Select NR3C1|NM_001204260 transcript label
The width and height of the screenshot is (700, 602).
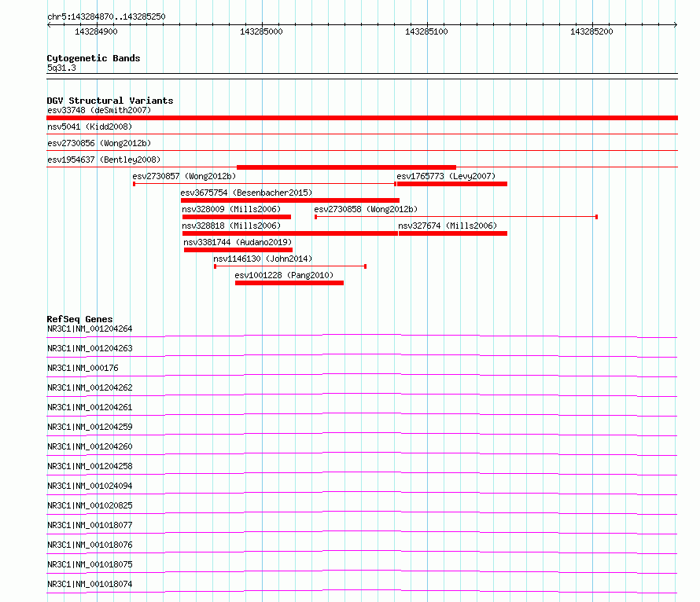[x=90, y=446]
